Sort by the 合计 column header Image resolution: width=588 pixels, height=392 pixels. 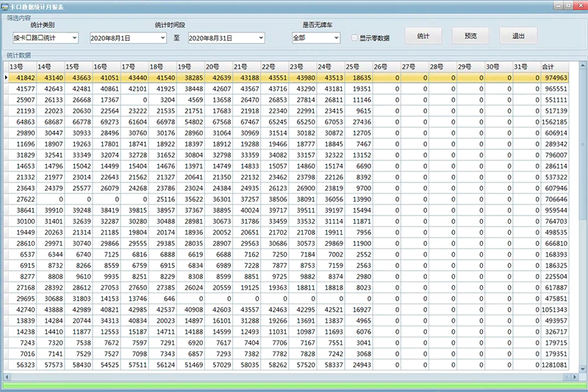pyautogui.click(x=554, y=66)
